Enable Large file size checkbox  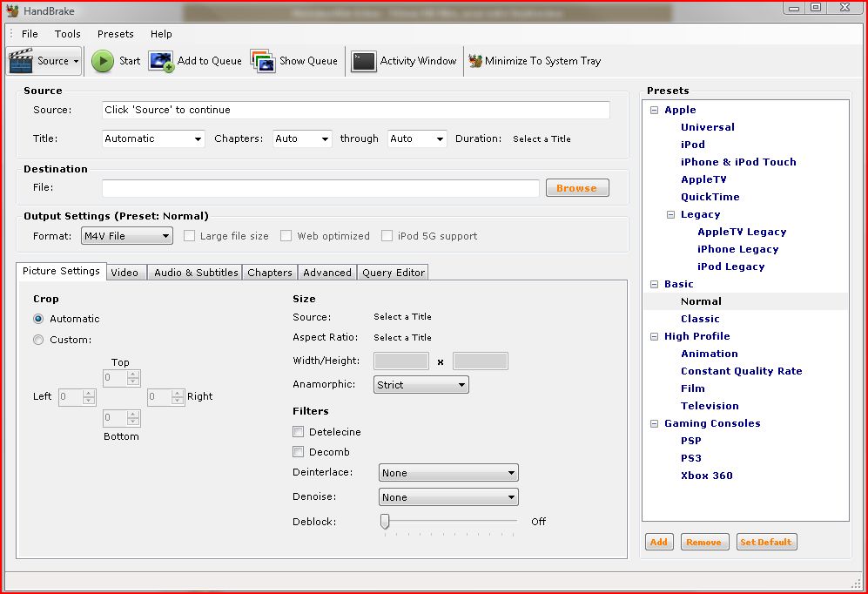click(x=189, y=236)
